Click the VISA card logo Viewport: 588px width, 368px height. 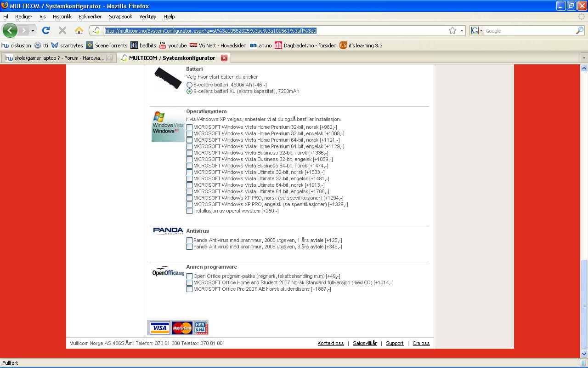tap(159, 328)
